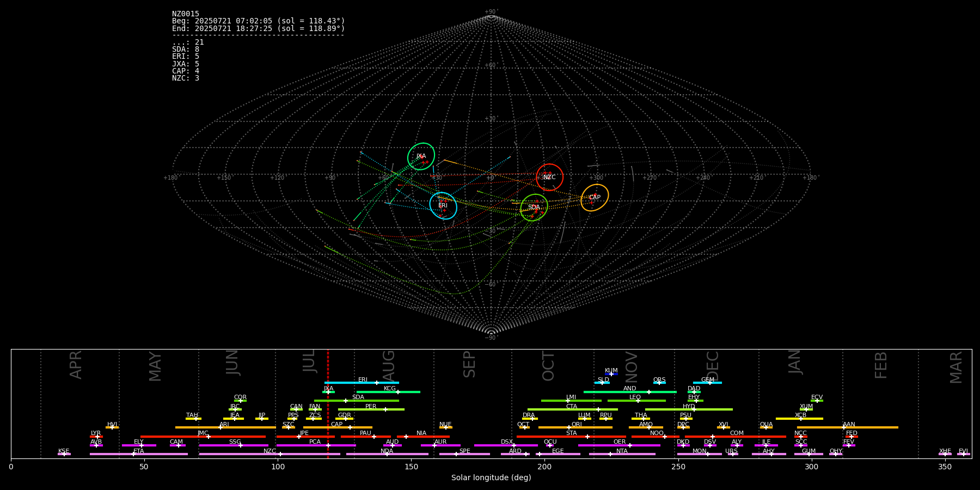Screen dimensions: 980x490
Task: Click the '...: 21' sporadic count line
Action: click(188, 42)
